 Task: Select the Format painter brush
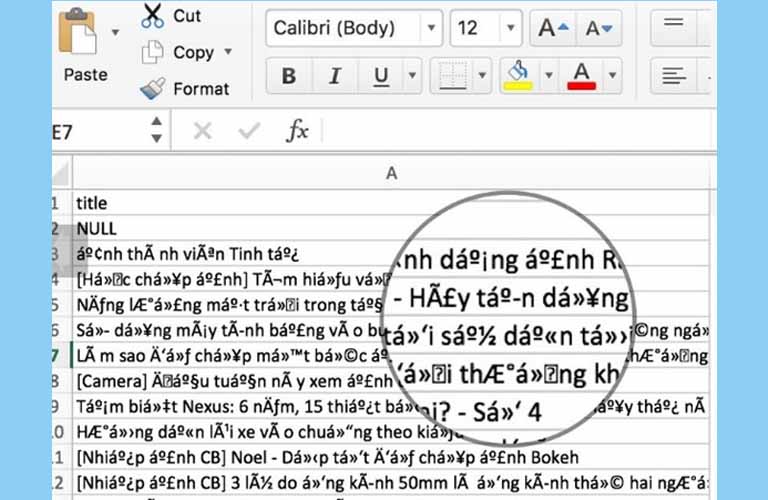click(x=153, y=88)
